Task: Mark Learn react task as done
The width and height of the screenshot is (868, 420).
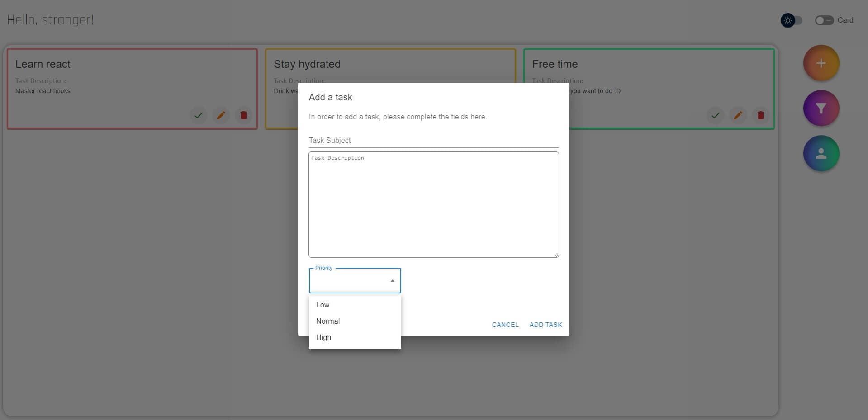Action: (x=199, y=115)
